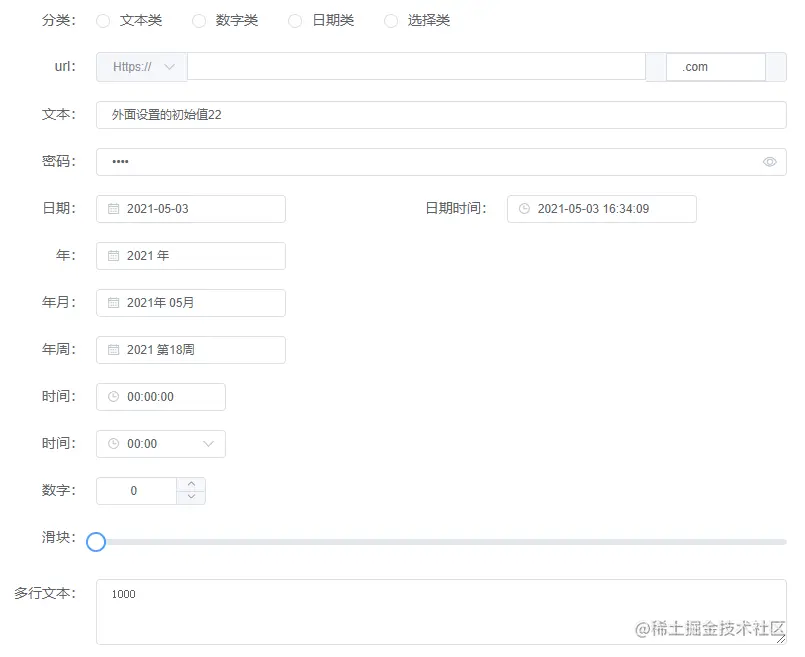Open the year picker showing 2021 年
805x657 pixels.
pyautogui.click(x=191, y=256)
